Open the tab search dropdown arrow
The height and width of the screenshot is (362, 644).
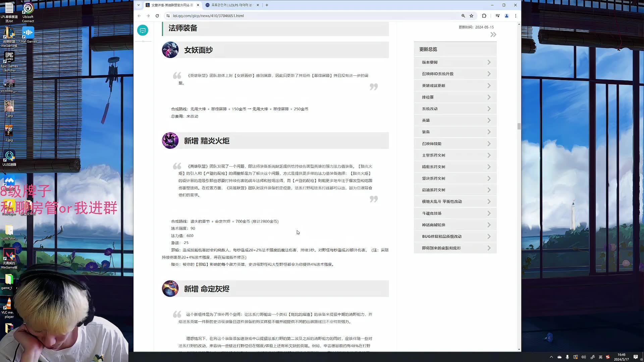(x=139, y=5)
